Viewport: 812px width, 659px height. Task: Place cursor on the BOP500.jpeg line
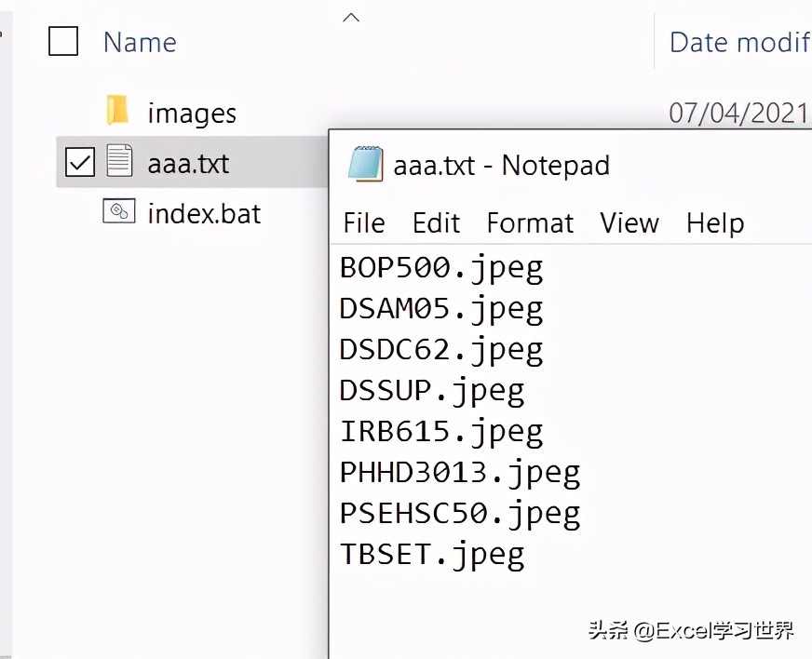441,268
